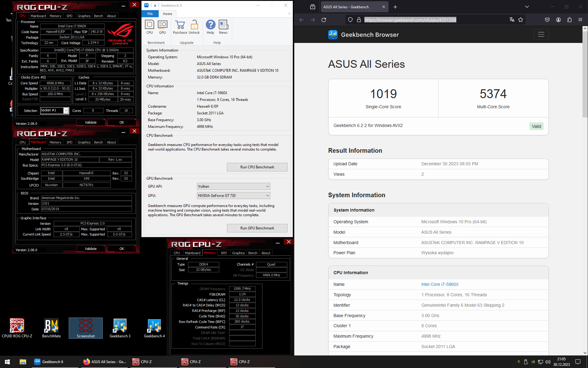This screenshot has height=368, width=588.
Task: Click Validate in the top CPU-Z window
Action: point(91,122)
